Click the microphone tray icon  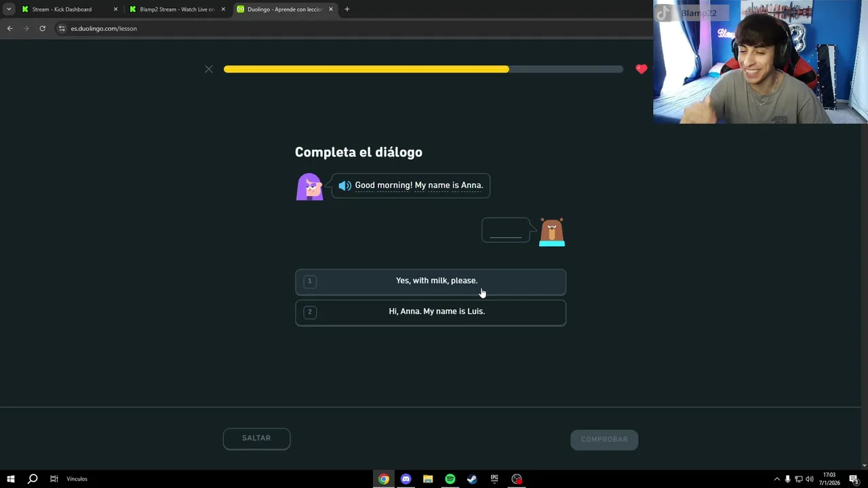(787, 479)
